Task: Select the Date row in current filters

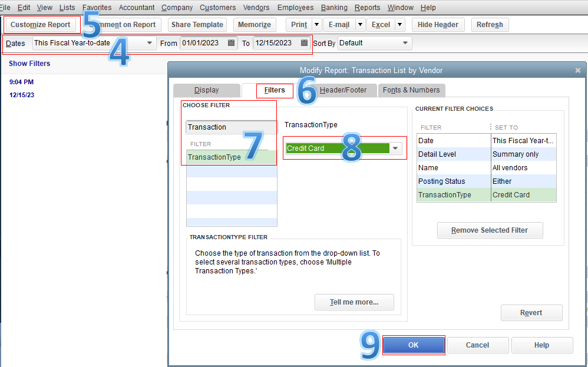Action: [x=487, y=141]
